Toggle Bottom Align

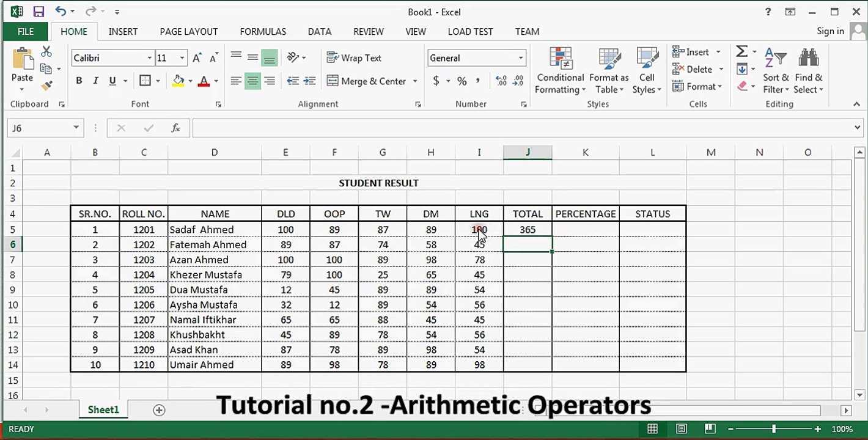269,57
